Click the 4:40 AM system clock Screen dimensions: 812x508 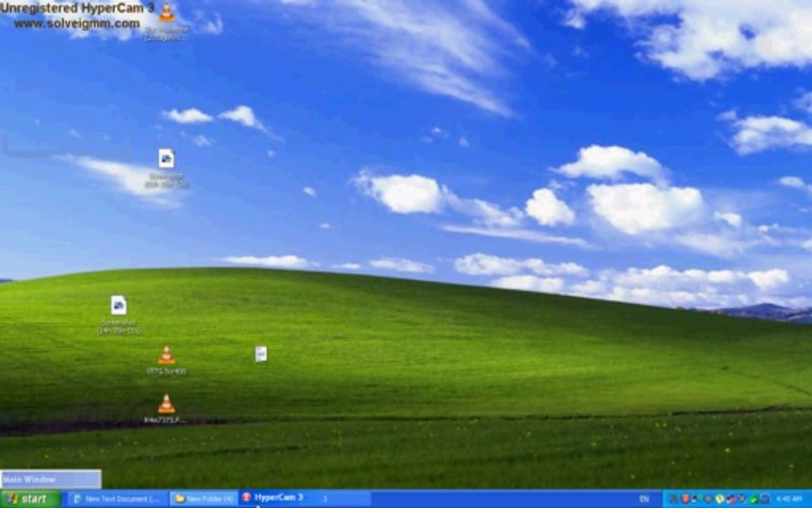(x=789, y=500)
